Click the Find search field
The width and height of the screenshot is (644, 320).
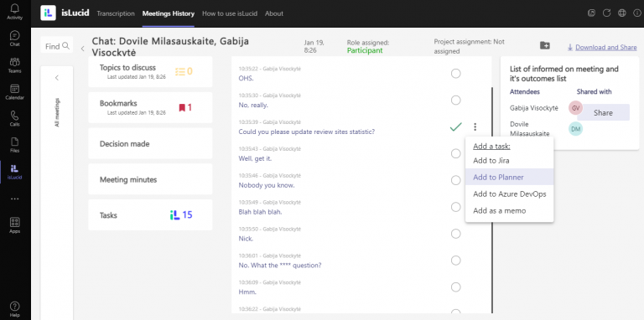pos(57,46)
